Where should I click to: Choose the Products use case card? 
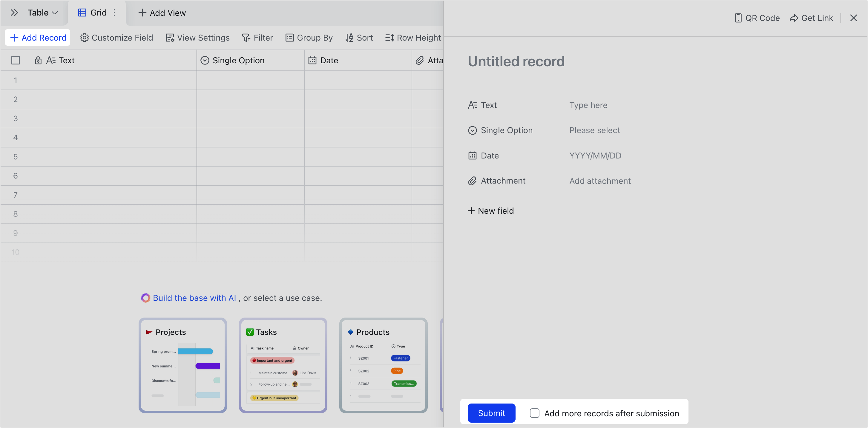[384, 365]
